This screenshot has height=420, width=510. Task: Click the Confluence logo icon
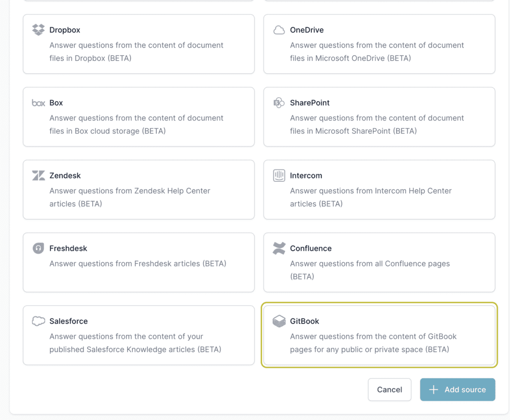point(279,248)
